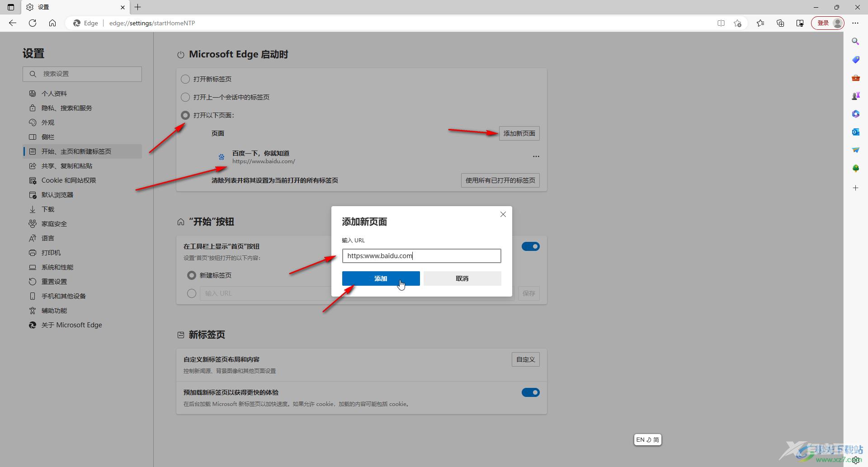
Task: Click 取消 button in the dialog
Action: coord(462,278)
